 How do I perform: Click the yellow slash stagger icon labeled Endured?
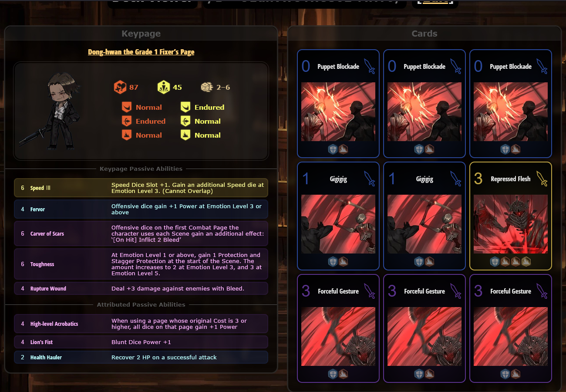185,107
